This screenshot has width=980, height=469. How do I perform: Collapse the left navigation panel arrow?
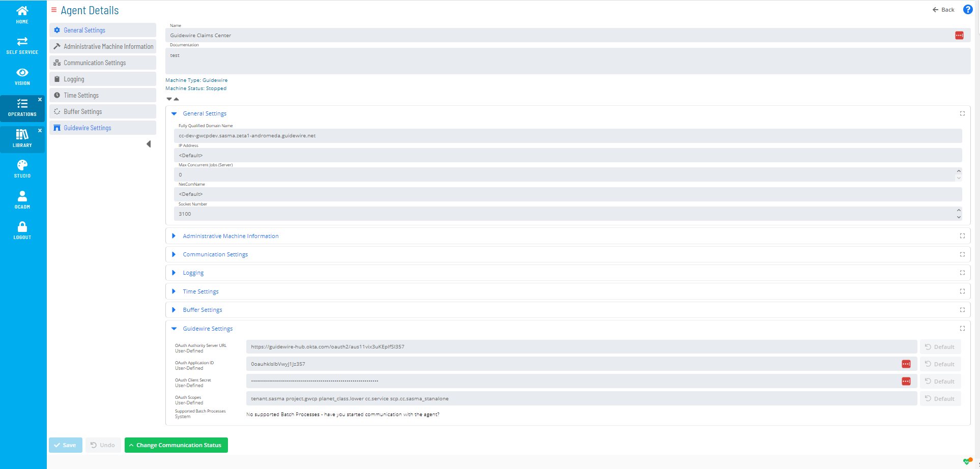coord(149,144)
